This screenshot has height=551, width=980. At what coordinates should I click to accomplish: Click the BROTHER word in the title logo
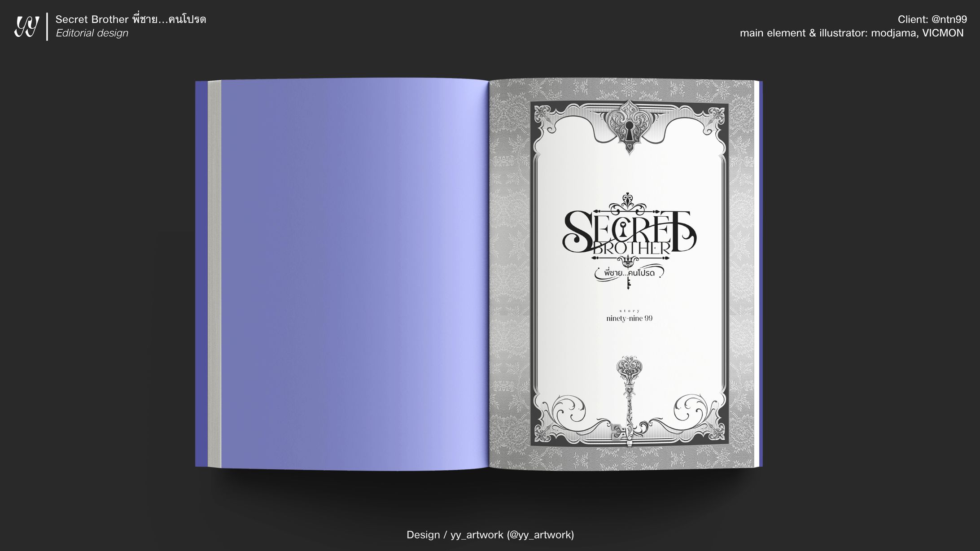click(631, 249)
